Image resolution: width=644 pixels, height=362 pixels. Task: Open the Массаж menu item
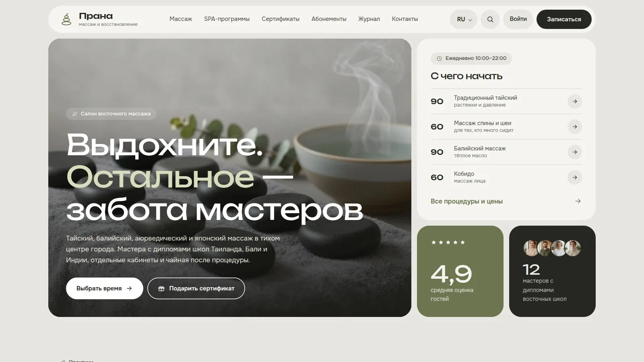click(181, 19)
